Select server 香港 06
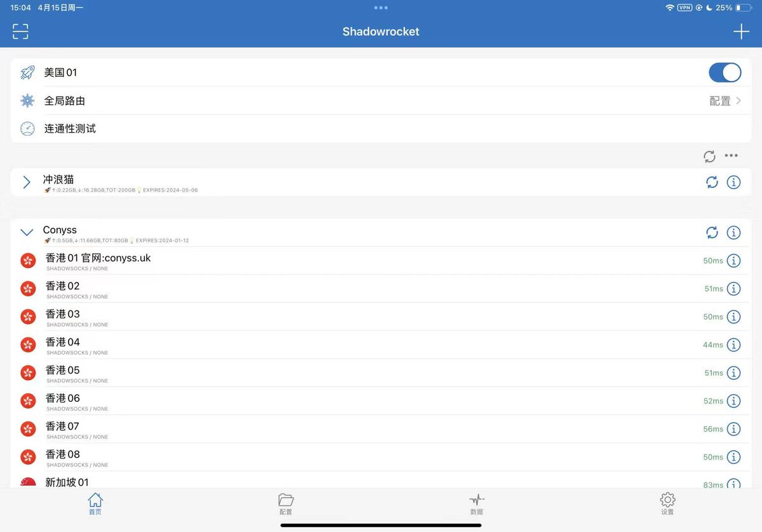Image resolution: width=762 pixels, height=532 pixels. pyautogui.click(x=381, y=401)
